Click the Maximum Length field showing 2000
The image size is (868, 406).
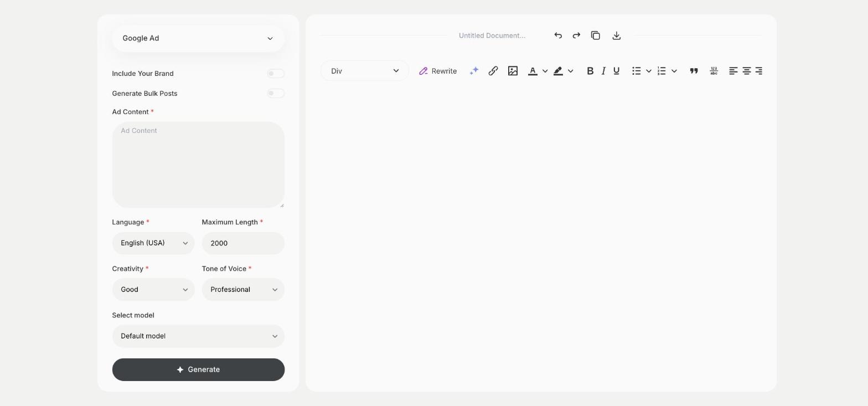(243, 243)
